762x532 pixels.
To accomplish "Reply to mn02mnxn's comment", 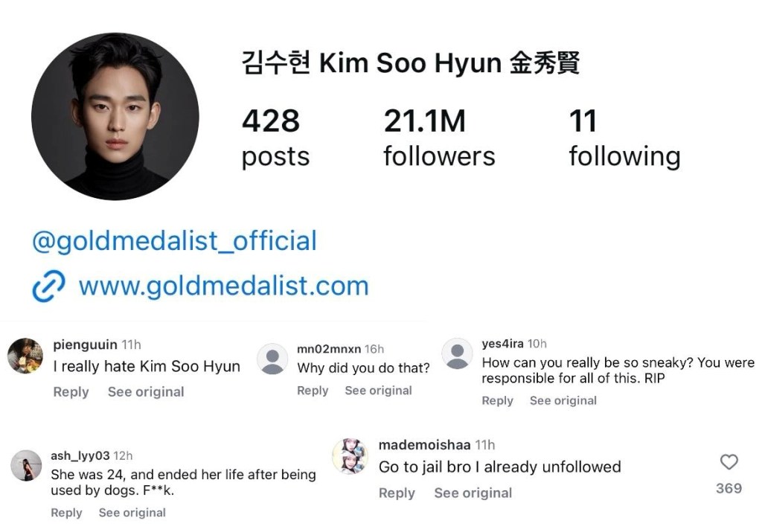I will [313, 390].
